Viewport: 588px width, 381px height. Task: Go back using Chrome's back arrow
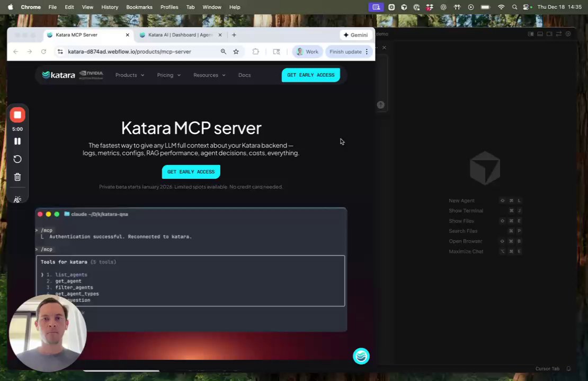[x=15, y=52]
